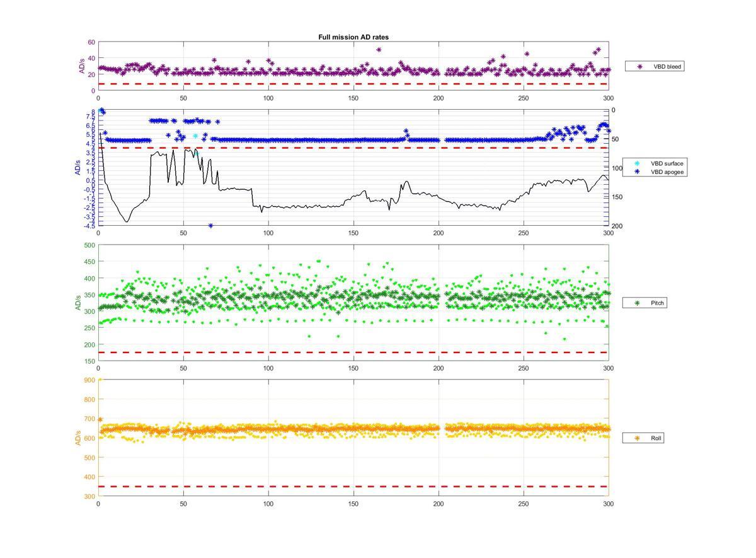Click the '800' tick on the roll y-axis
Image resolution: width=756 pixels, height=558 pixels.
89,399
